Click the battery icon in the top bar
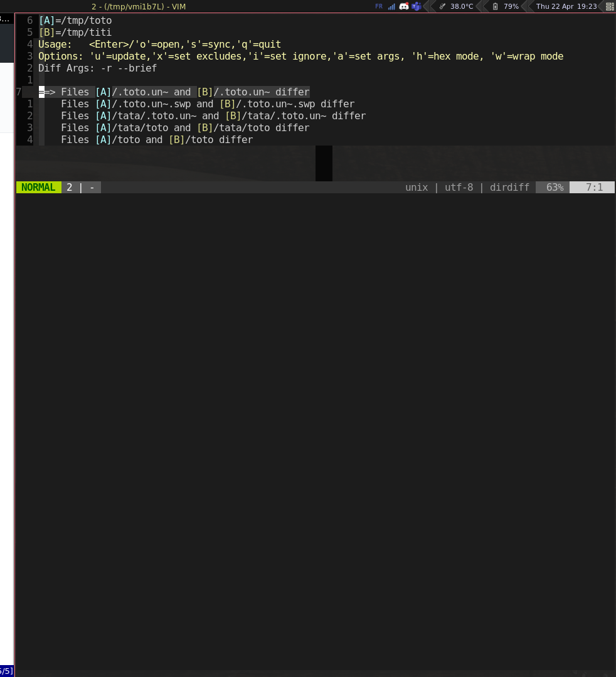The height and width of the screenshot is (677, 616). pyautogui.click(x=495, y=6)
